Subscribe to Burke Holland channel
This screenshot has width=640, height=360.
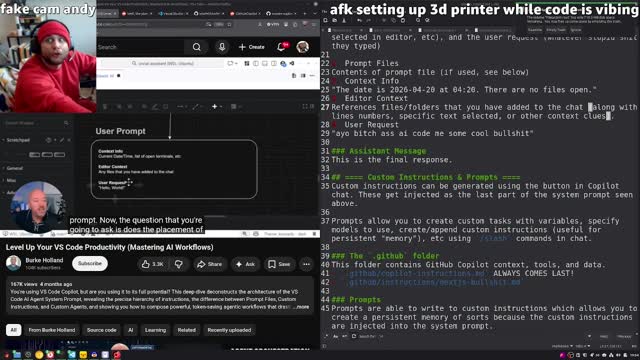pos(90,264)
